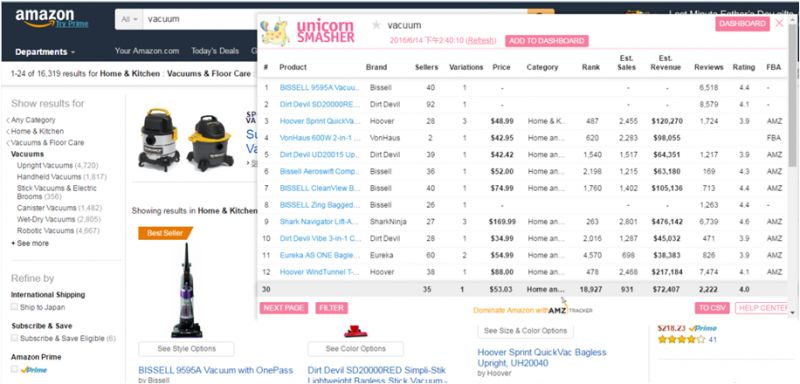This screenshot has height=384, width=800.
Task: Click the Amazon logo
Action: (51, 19)
